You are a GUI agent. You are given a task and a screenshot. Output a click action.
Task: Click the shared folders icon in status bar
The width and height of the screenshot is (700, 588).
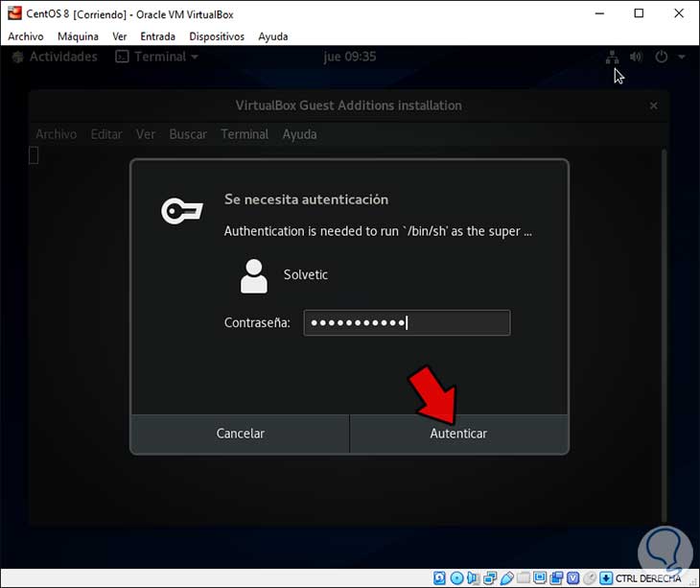coord(524,578)
